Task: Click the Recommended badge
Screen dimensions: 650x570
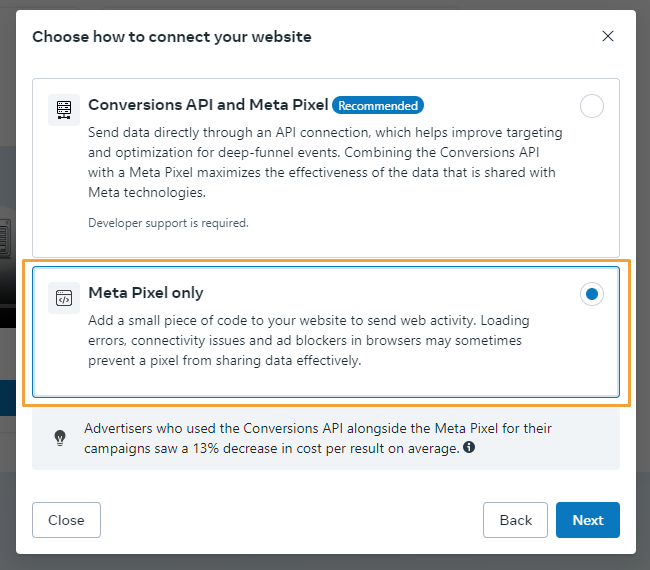Action: pos(378,105)
